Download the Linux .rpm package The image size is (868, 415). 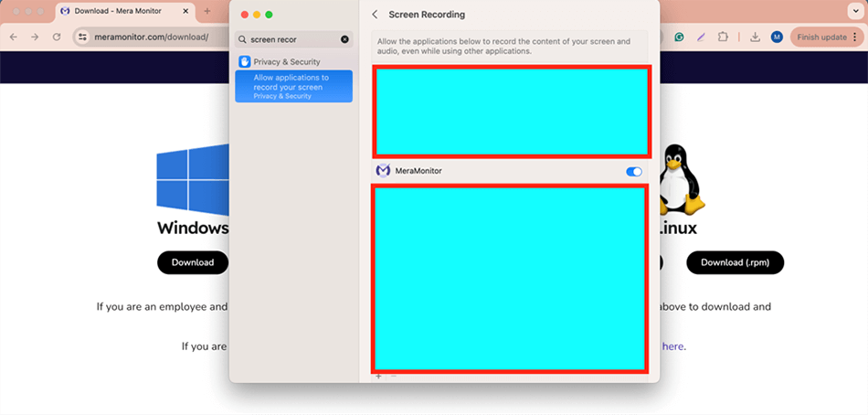tap(735, 262)
